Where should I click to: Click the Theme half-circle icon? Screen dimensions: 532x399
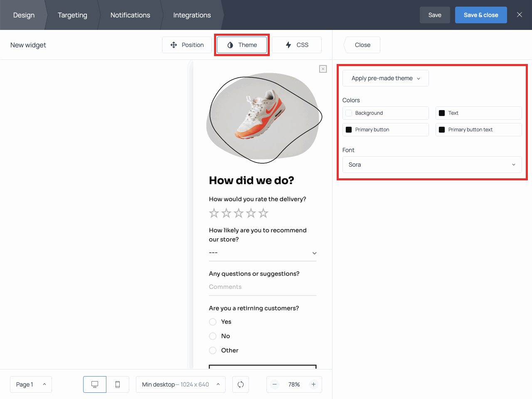(x=231, y=44)
